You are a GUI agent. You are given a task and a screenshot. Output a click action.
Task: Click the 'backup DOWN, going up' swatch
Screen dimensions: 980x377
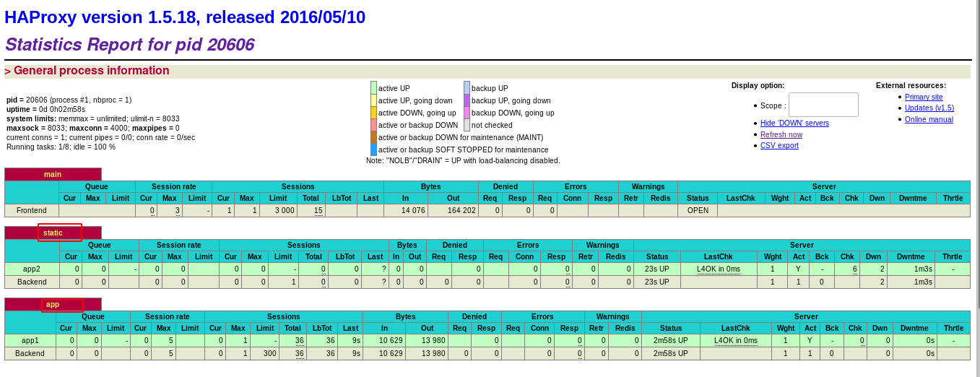coord(467,113)
